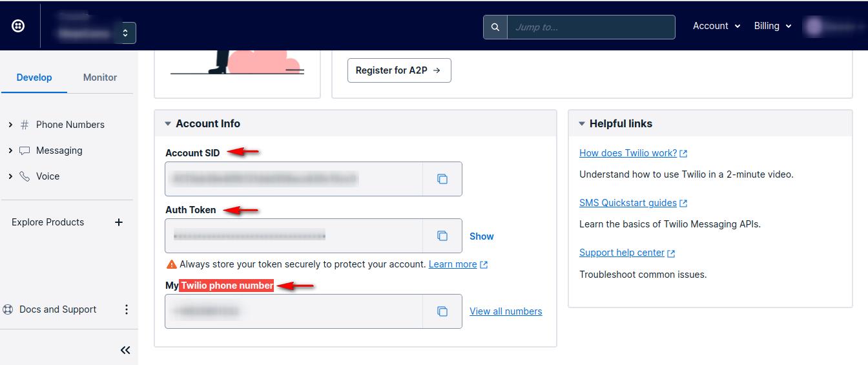Viewport: 868px width, 365px height.
Task: Copy the Account SID
Action: click(x=442, y=179)
